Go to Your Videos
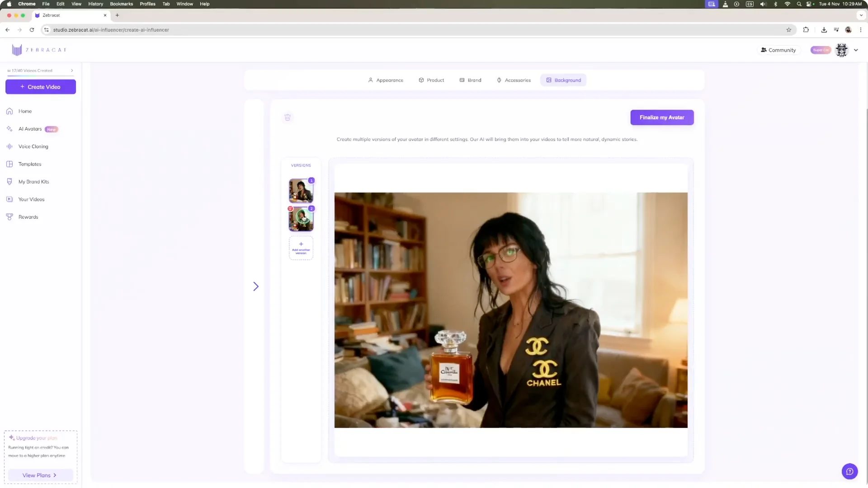The width and height of the screenshot is (868, 488). coord(31,199)
